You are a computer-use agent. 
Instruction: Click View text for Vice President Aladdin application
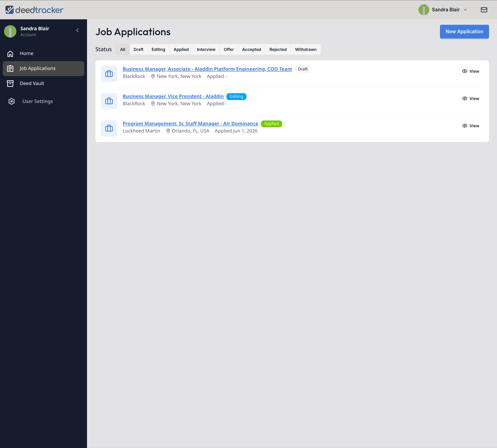(474, 99)
